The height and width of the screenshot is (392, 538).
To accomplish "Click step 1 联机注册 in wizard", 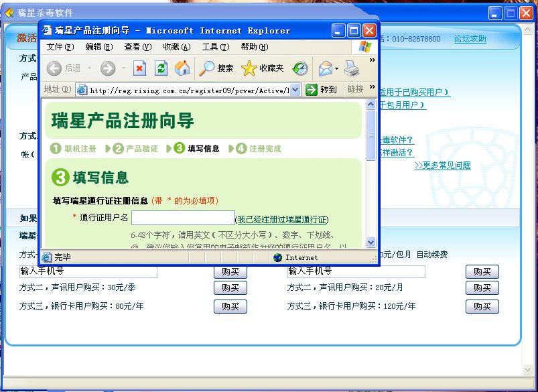I will [73, 149].
